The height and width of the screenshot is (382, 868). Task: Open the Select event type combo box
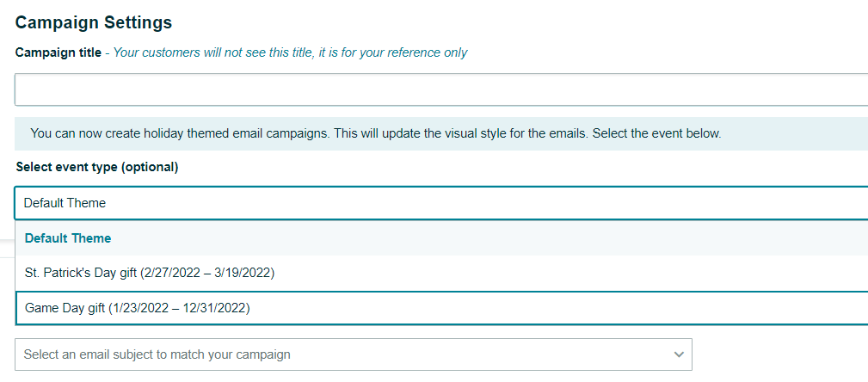click(440, 203)
